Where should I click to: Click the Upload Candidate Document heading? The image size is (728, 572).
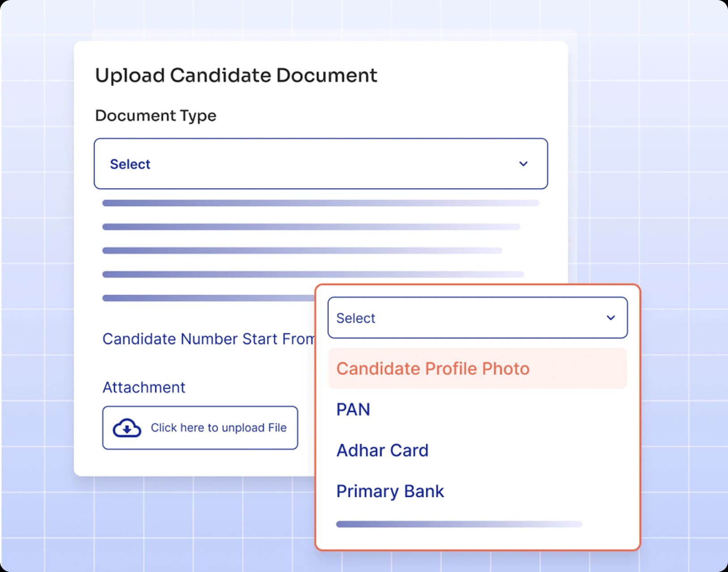236,74
